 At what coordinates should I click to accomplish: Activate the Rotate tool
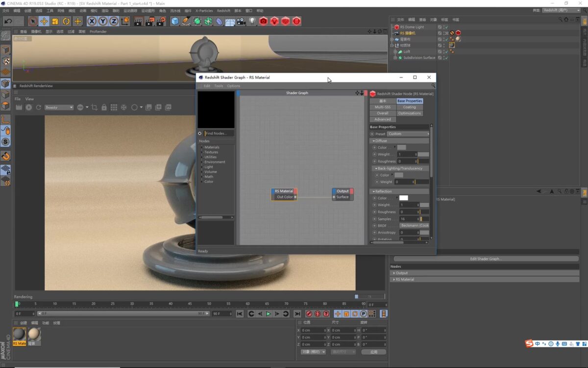(x=66, y=21)
